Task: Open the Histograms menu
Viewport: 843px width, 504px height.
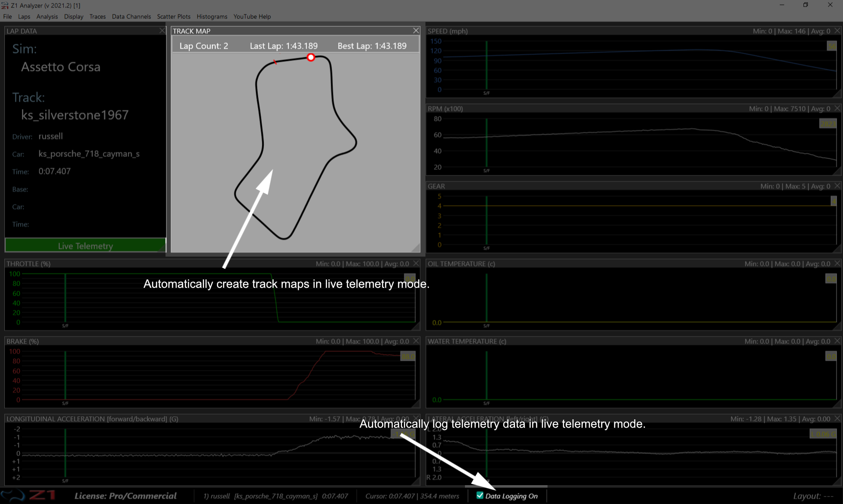Action: pos(212,17)
